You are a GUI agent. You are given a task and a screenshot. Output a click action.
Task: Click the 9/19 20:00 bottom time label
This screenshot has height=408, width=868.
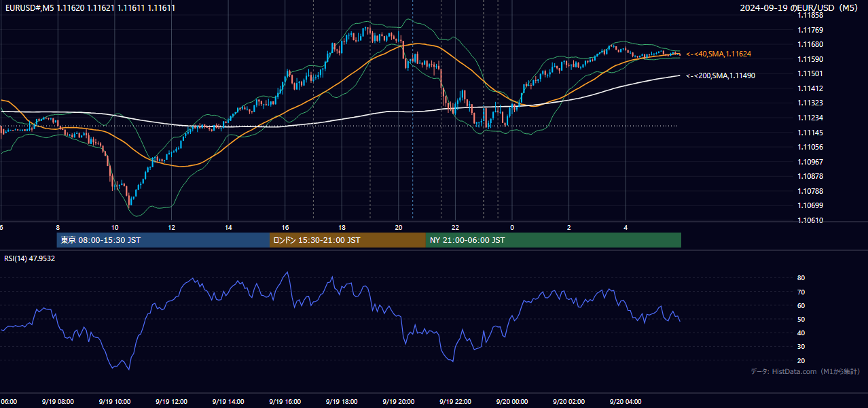coord(399,402)
